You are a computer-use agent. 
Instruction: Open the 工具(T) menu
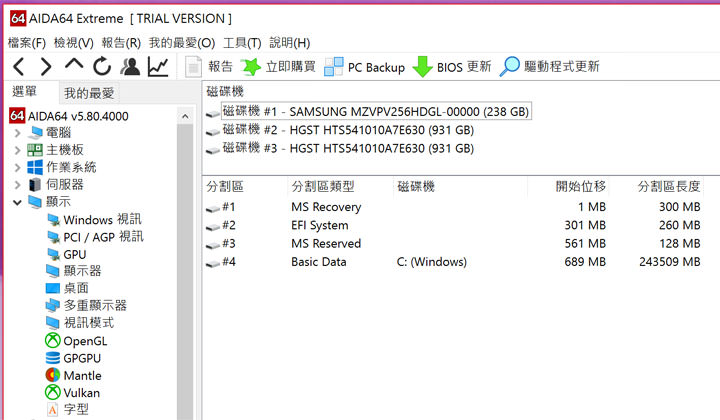pyautogui.click(x=242, y=43)
